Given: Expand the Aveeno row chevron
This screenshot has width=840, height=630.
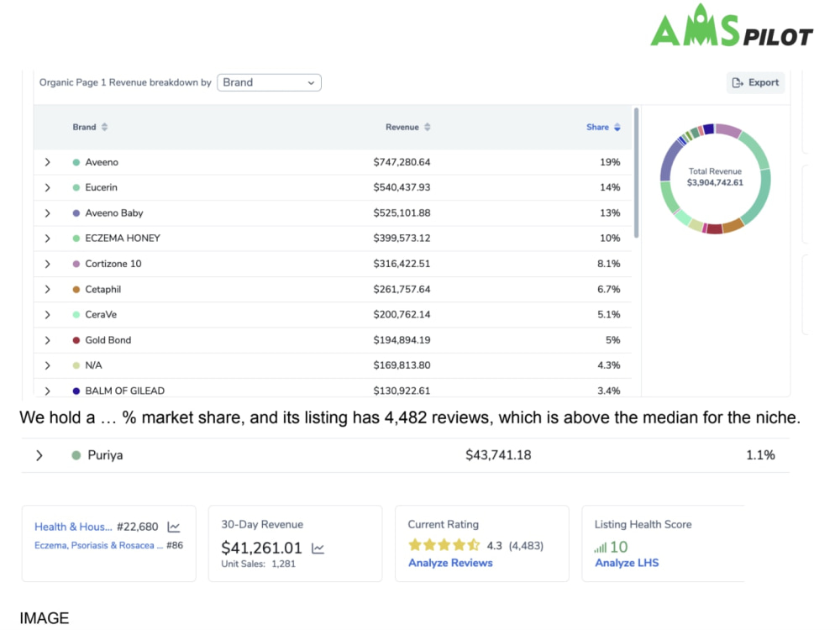Looking at the screenshot, I should coord(47,162).
